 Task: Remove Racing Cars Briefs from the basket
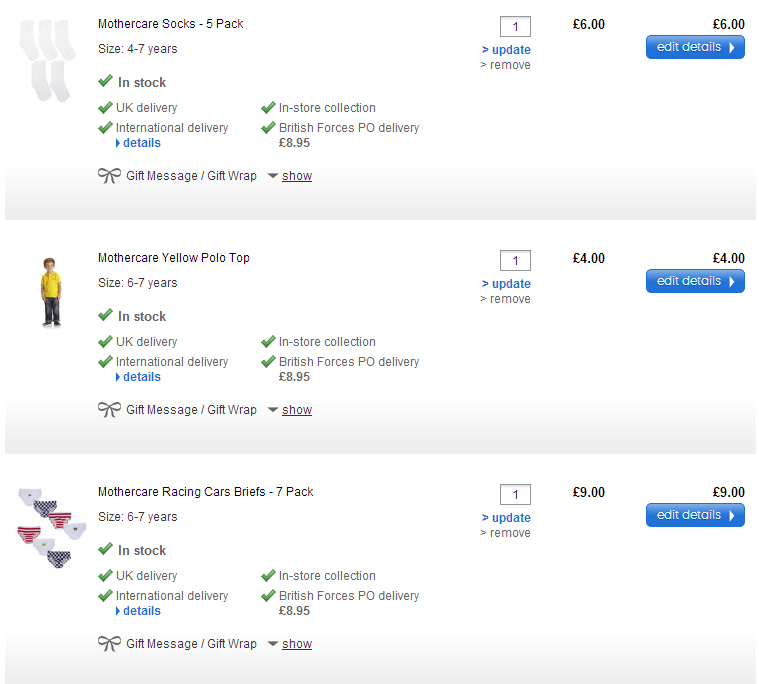[x=509, y=533]
